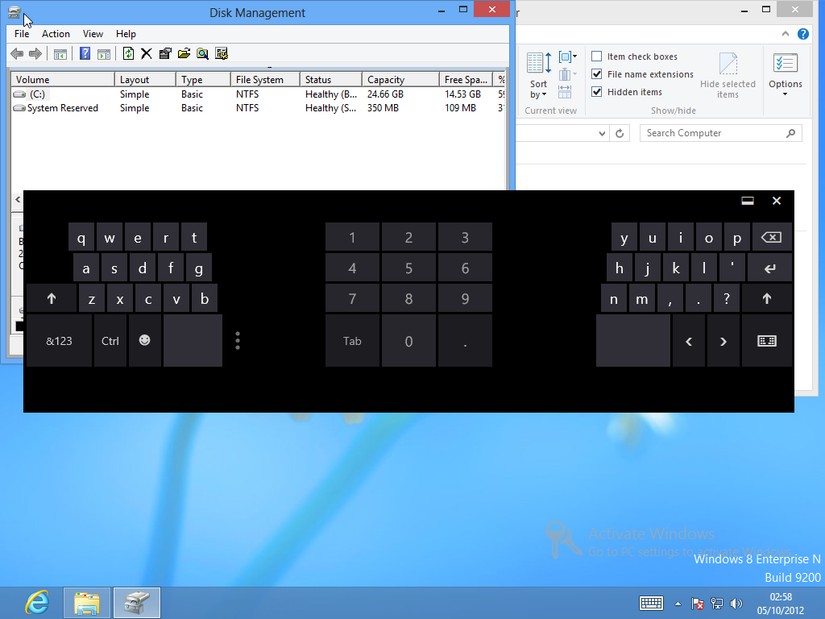Open File Explorer from the taskbar
The image size is (825, 619).
tap(87, 603)
